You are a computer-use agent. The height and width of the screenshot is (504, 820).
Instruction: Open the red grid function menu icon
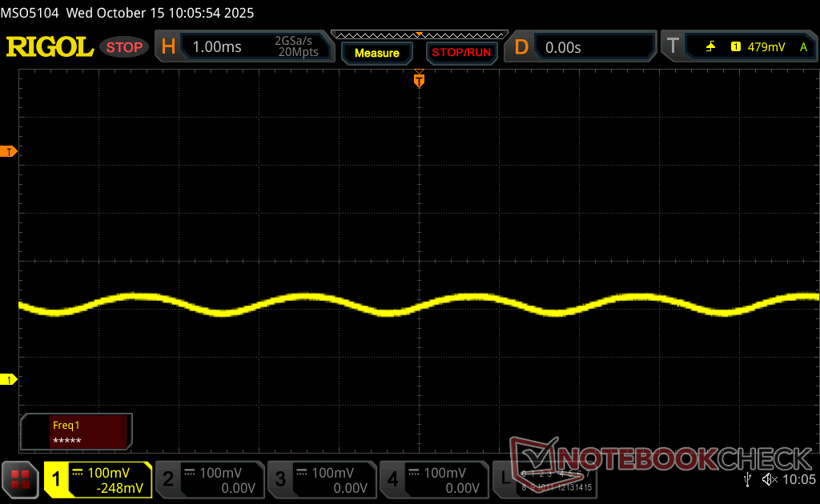21,479
